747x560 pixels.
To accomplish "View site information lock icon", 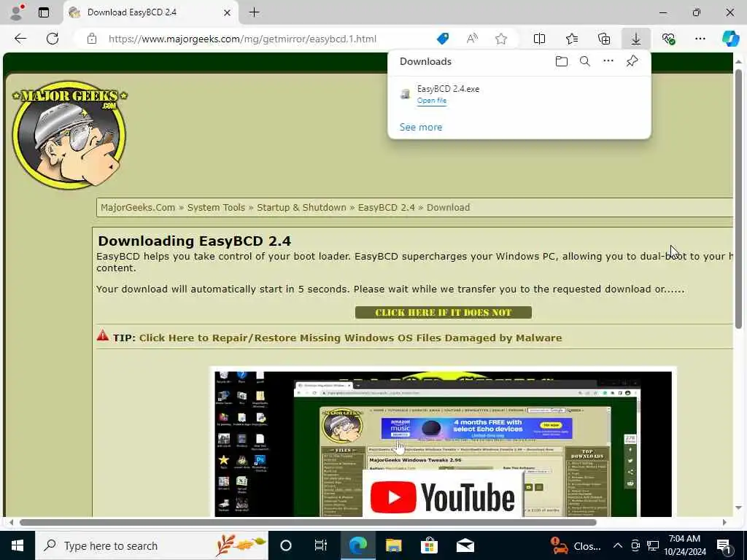I will pyautogui.click(x=91, y=39).
